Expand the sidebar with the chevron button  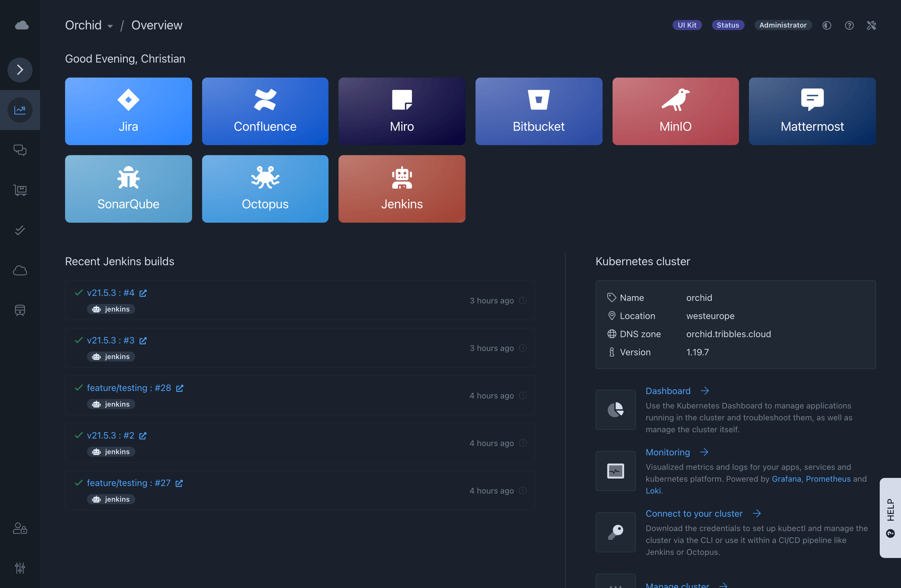[20, 70]
